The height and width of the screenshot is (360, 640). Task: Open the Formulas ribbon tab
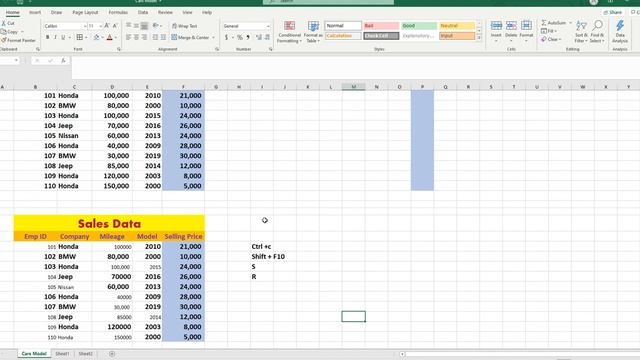118,13
